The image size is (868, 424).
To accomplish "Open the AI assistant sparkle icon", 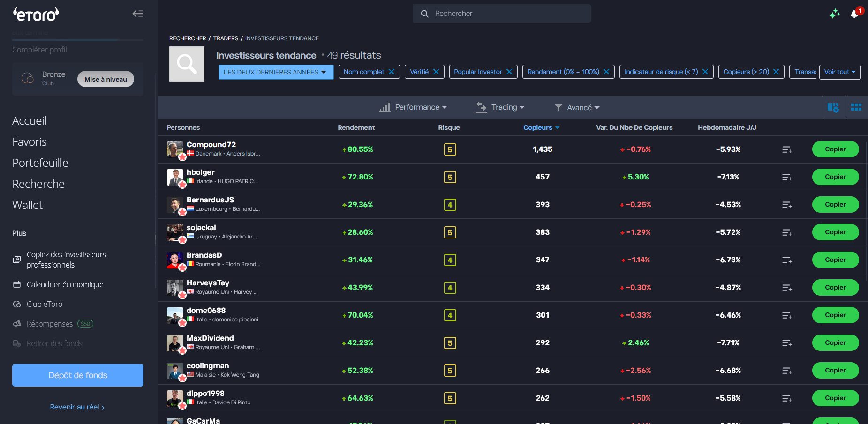I will [835, 14].
